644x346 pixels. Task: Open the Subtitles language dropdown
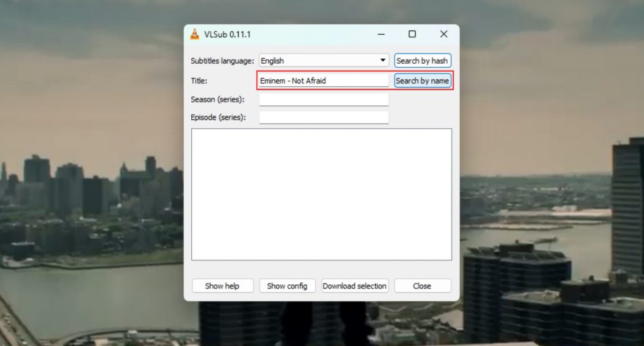click(323, 60)
